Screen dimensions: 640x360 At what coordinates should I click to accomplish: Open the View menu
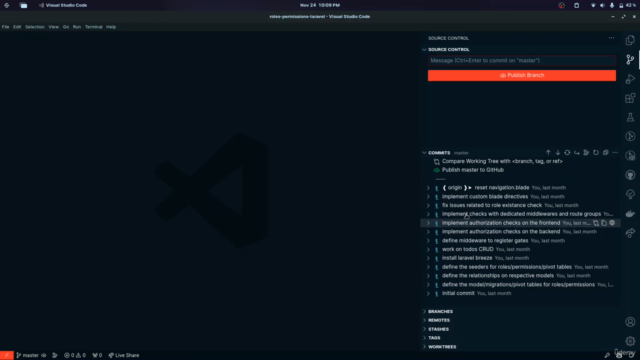[53, 27]
